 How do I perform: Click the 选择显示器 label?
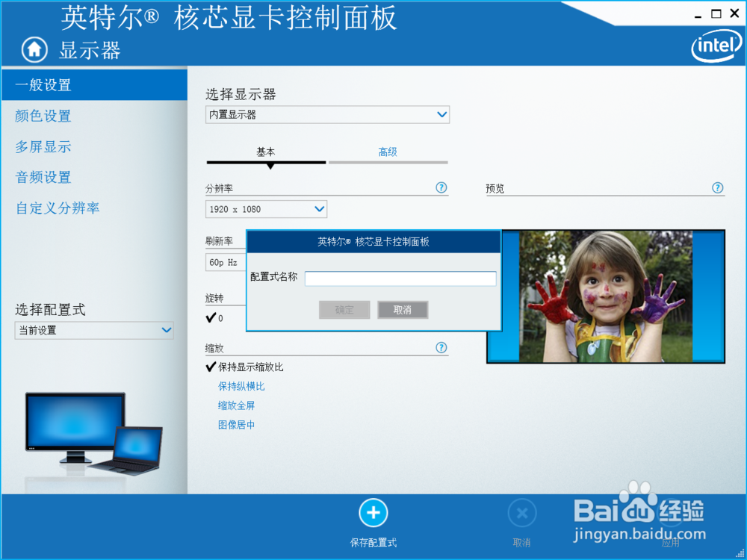241,94
